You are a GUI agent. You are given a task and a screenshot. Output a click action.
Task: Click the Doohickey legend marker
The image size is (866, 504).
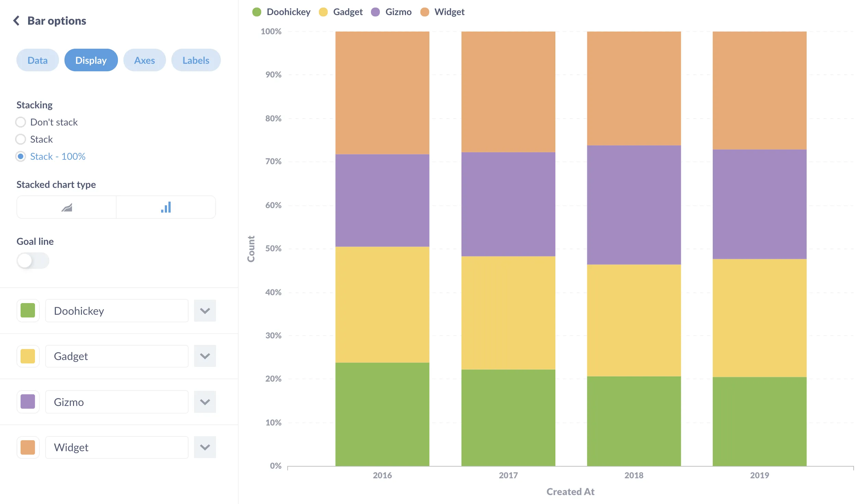(x=257, y=12)
